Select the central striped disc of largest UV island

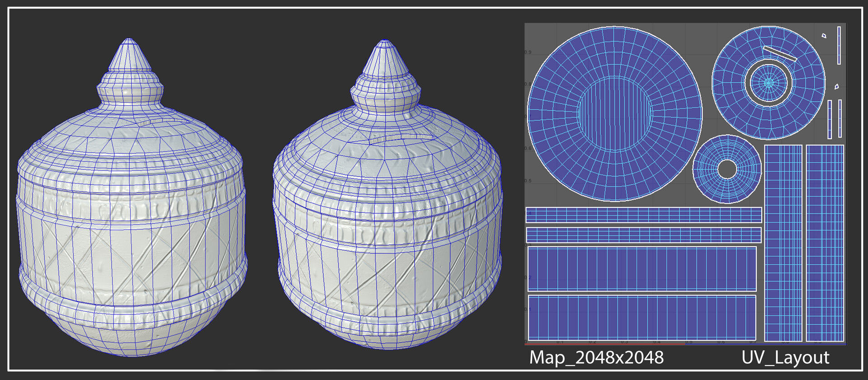click(615, 113)
